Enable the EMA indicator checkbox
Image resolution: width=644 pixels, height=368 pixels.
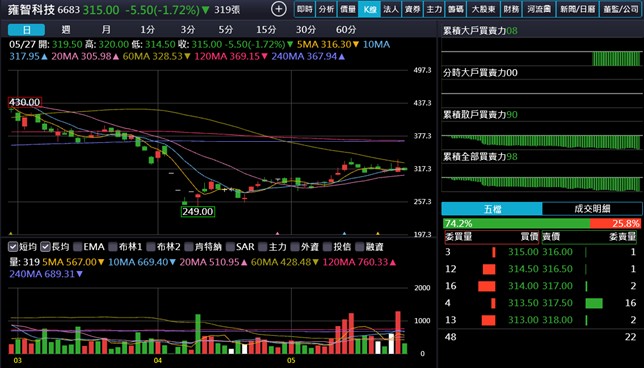78,247
